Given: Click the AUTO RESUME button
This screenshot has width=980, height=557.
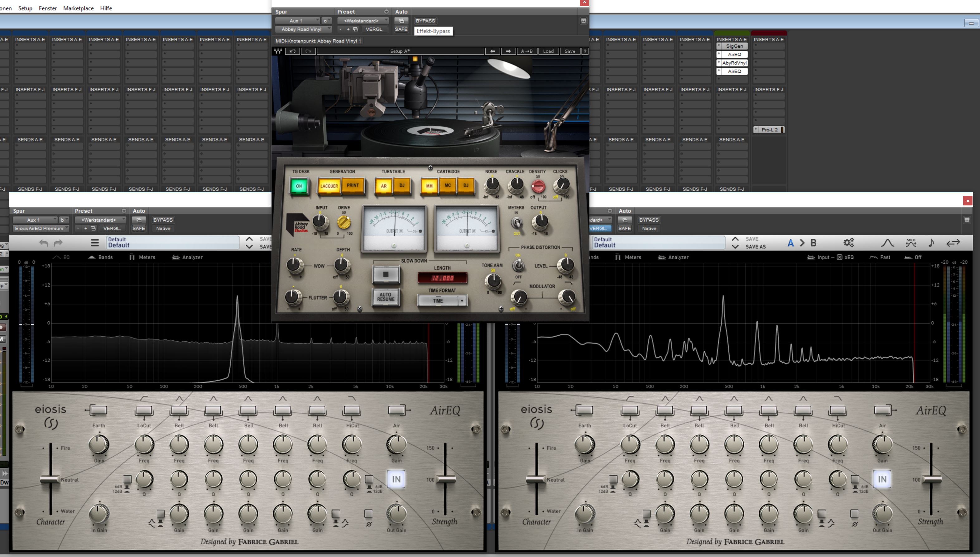Looking at the screenshot, I should coord(386,297).
